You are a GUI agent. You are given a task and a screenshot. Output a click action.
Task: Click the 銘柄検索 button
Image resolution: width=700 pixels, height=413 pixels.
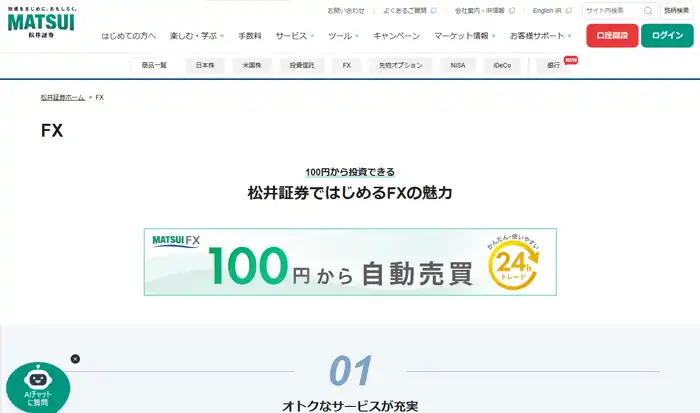click(x=676, y=11)
